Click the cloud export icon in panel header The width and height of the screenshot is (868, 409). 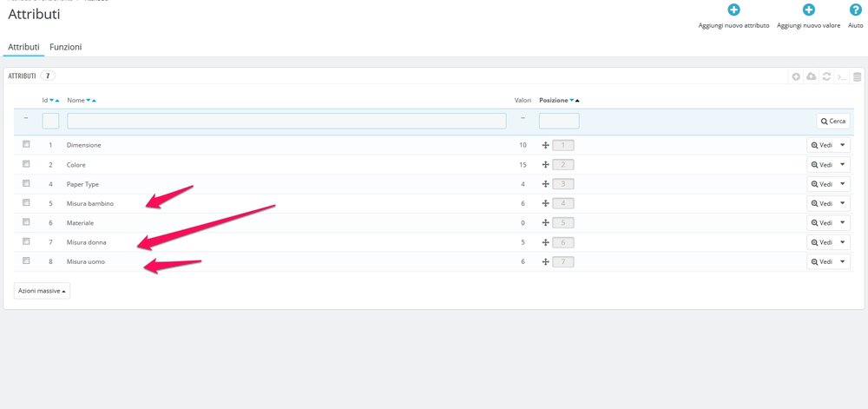tap(811, 76)
